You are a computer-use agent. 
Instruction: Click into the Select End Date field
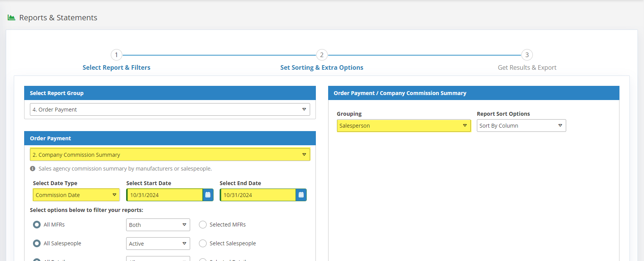258,195
